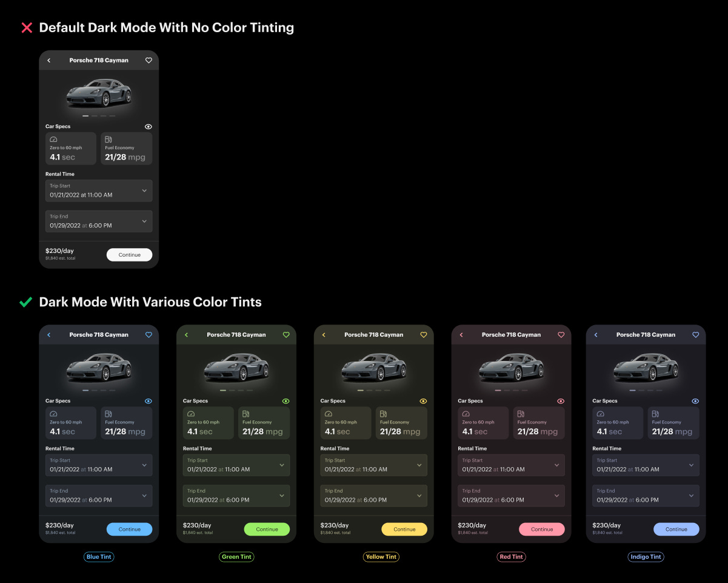Toggle indigo Car Specs eye icon
The image size is (728, 583).
tap(695, 401)
